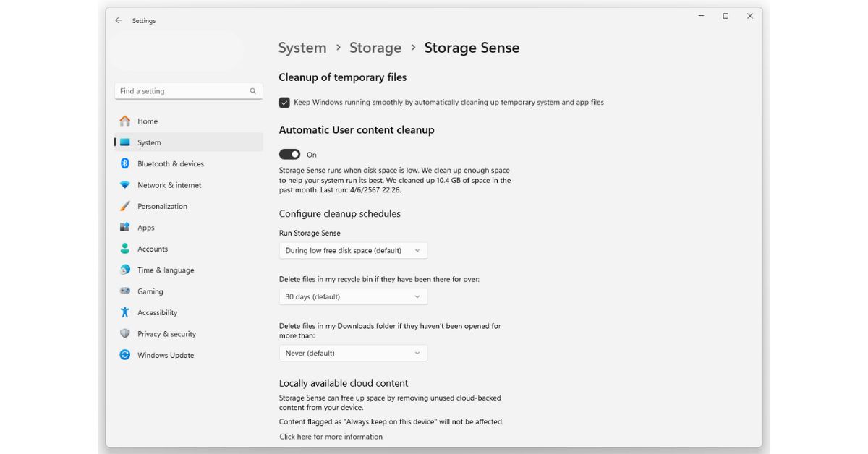Click the Home house icon
868x454 pixels.
[x=125, y=121]
